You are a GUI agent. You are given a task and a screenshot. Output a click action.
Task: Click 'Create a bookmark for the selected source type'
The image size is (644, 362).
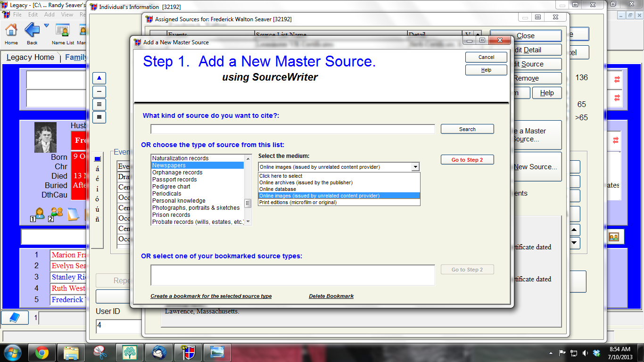[x=211, y=296]
